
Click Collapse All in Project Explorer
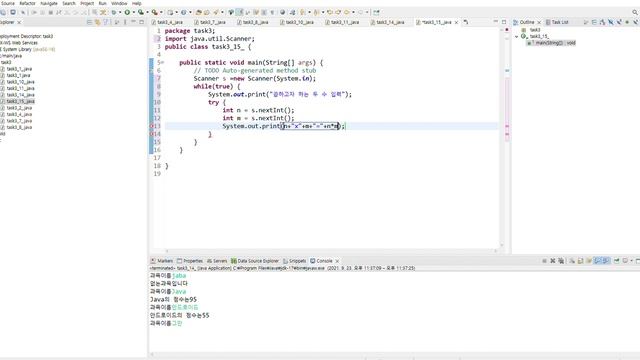[x=89, y=22]
